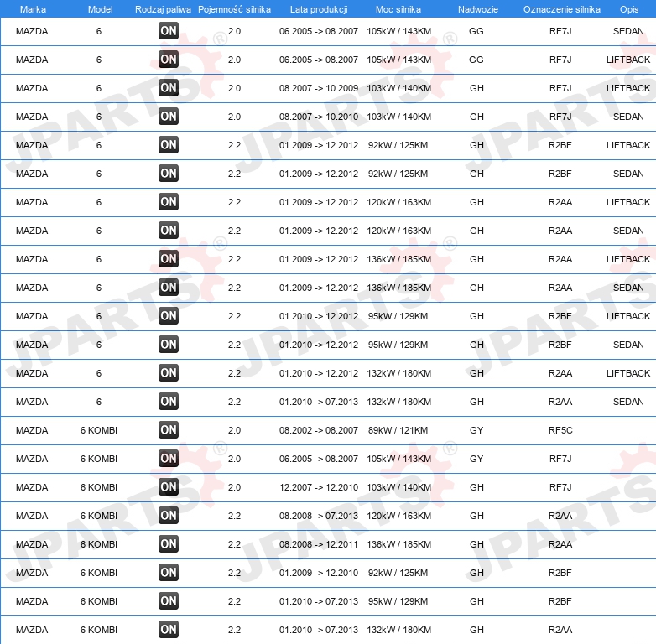
Task: Click ON badge in 132kW LIFTBACK row
Action: [169, 373]
